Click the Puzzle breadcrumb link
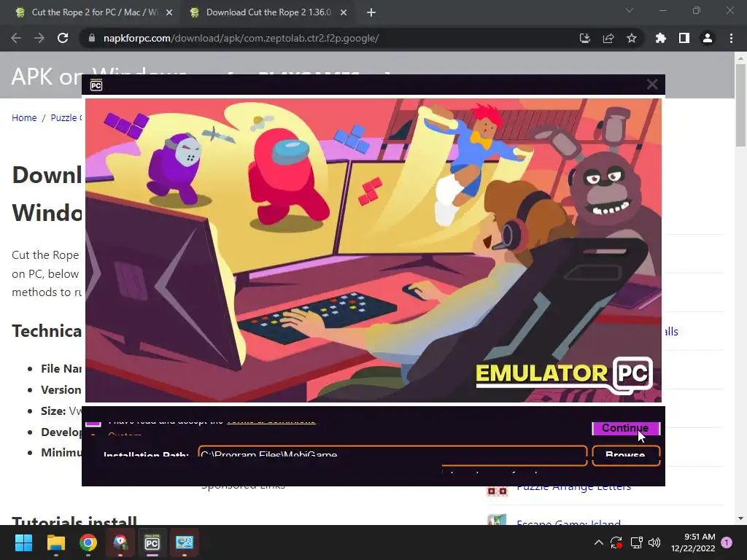The height and width of the screenshot is (560, 747). coord(66,117)
